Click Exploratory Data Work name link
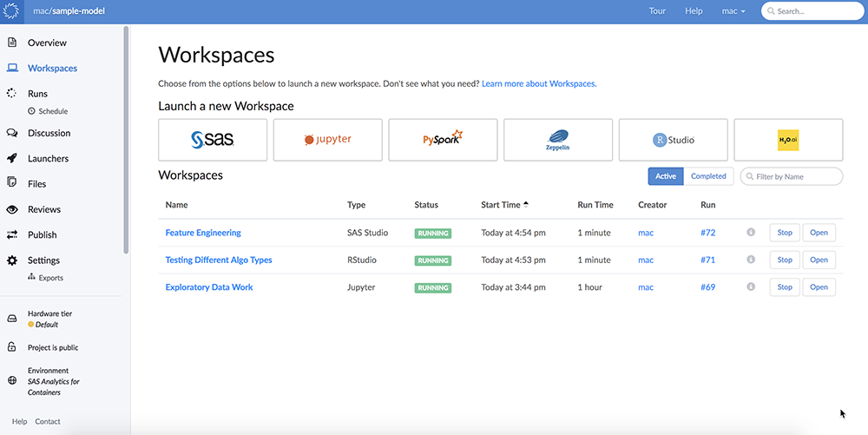The width and height of the screenshot is (868, 435). [209, 287]
